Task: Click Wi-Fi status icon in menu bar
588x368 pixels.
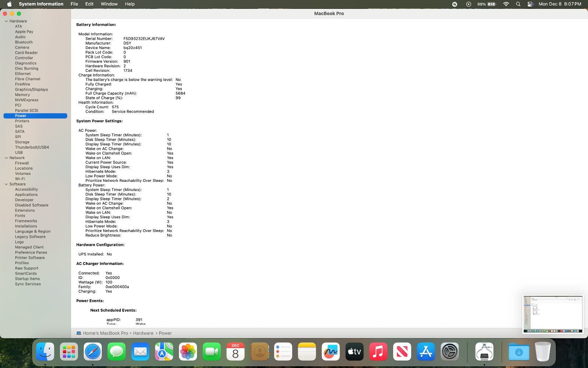Action: [x=506, y=4]
